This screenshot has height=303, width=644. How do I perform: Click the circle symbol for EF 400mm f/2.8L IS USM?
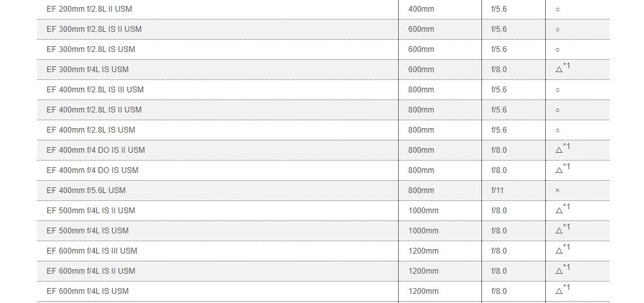[x=557, y=131]
